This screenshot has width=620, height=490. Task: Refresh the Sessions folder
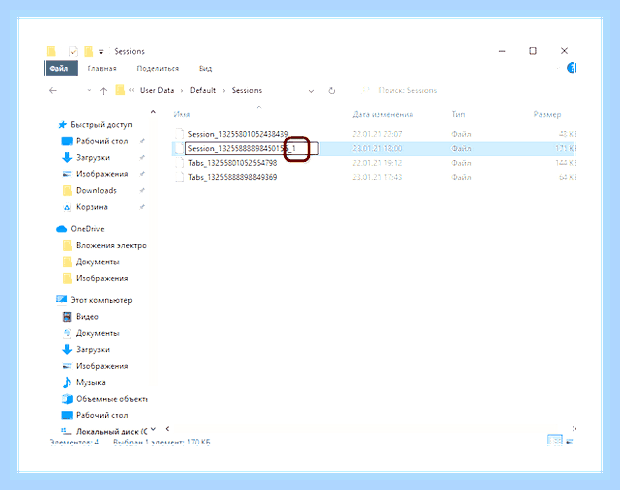332,91
